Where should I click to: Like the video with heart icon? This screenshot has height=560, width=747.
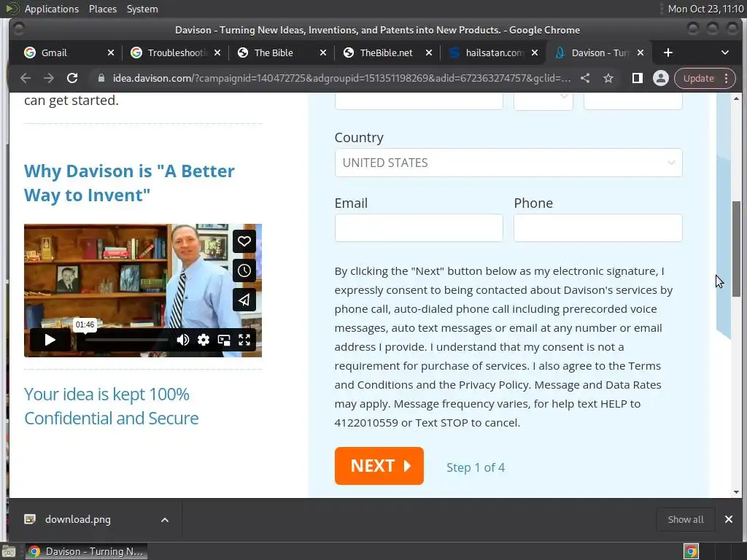244,241
